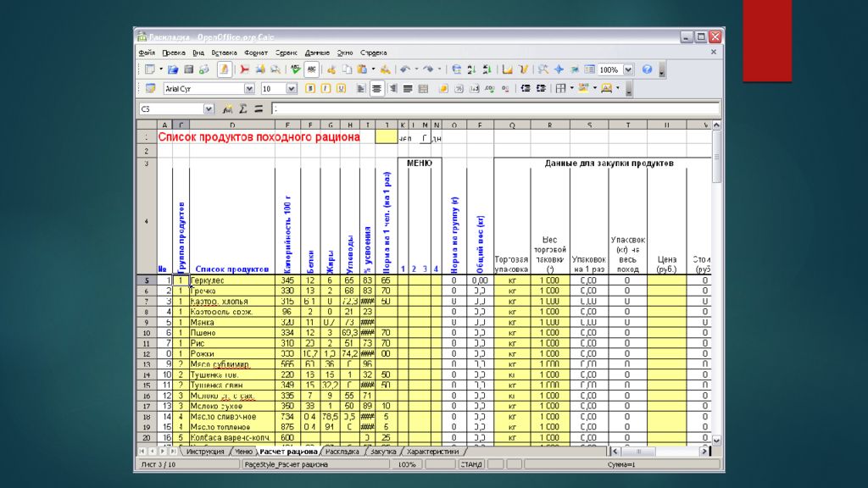Click the Print file icon
868x488 pixels.
point(259,69)
